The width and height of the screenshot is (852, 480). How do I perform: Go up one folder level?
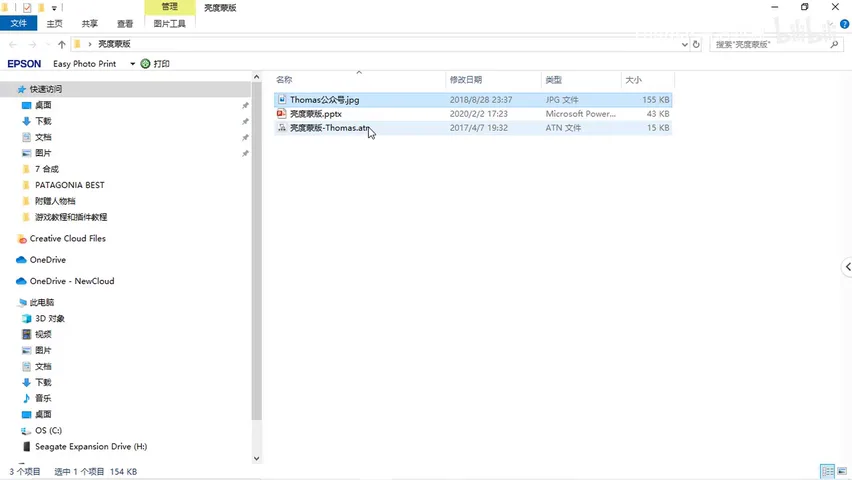click(61, 45)
